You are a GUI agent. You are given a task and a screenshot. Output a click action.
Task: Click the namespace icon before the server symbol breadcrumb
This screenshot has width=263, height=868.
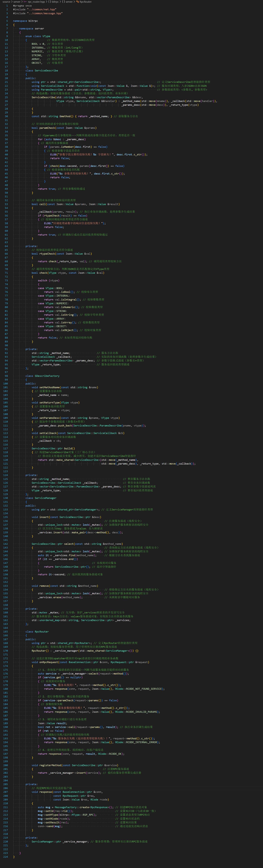(x=63, y=2)
